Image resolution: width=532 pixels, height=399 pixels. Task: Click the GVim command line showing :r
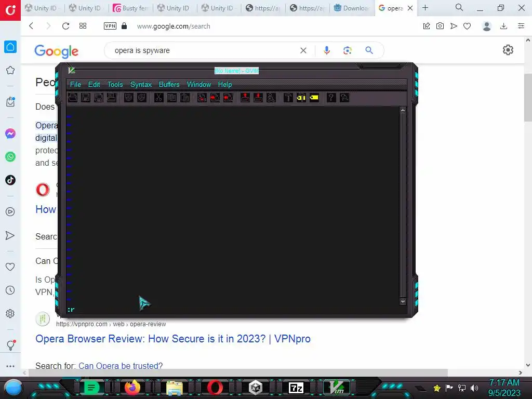233,310
